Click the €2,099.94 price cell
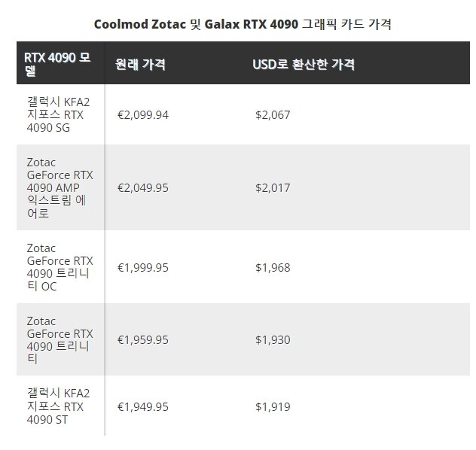 143,115
